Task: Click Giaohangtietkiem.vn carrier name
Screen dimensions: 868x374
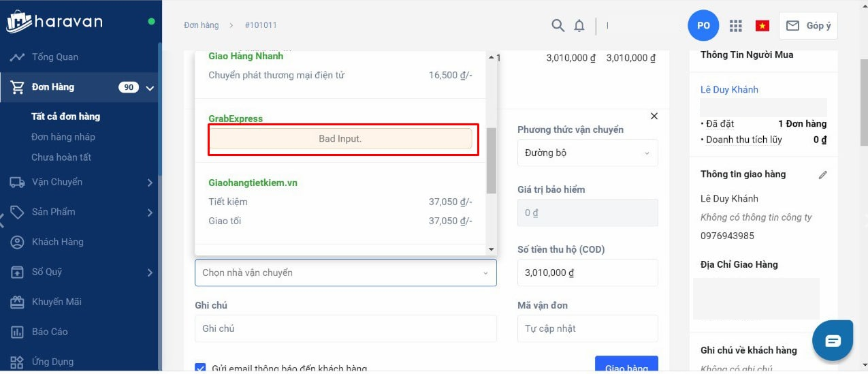Action: [253, 183]
